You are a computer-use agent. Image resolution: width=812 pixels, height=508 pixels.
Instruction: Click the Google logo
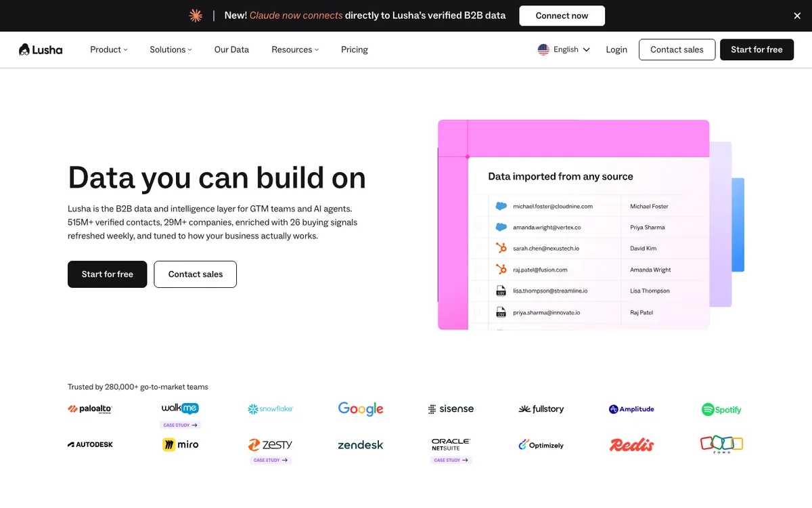(x=361, y=409)
